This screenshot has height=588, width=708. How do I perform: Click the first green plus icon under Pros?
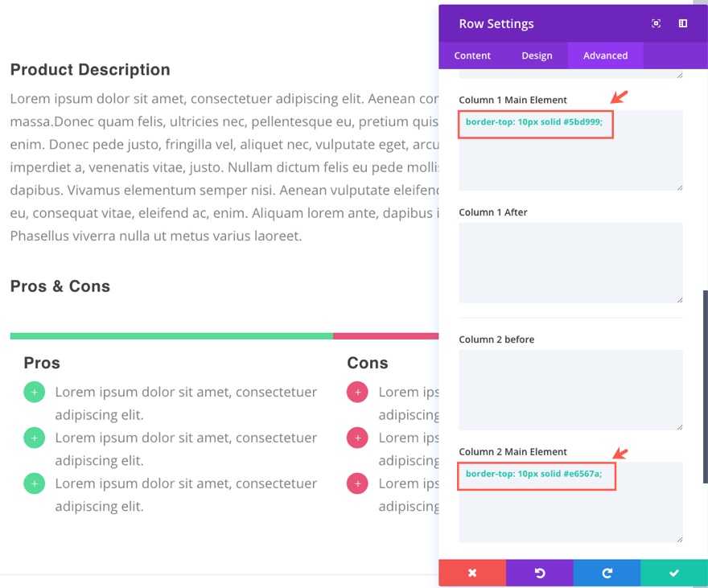pyautogui.click(x=34, y=393)
